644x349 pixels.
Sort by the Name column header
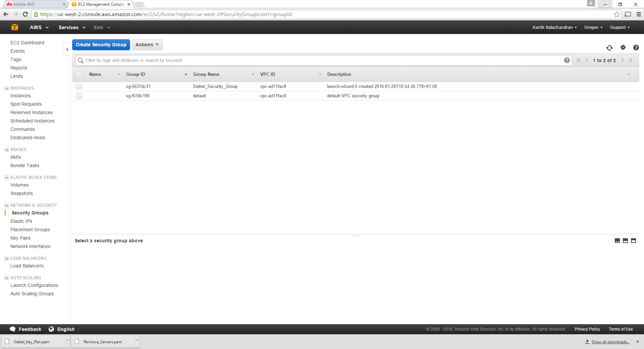(x=104, y=74)
